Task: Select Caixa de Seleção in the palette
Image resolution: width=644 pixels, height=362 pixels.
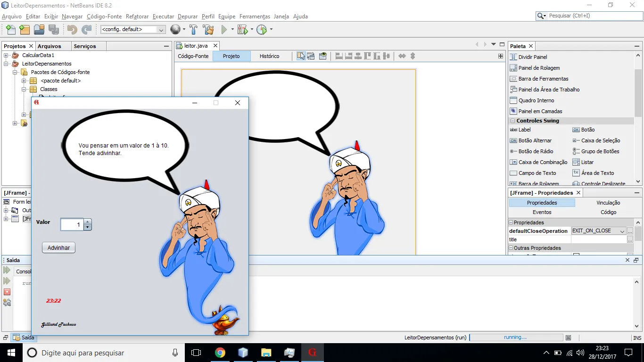Action: [596, 140]
